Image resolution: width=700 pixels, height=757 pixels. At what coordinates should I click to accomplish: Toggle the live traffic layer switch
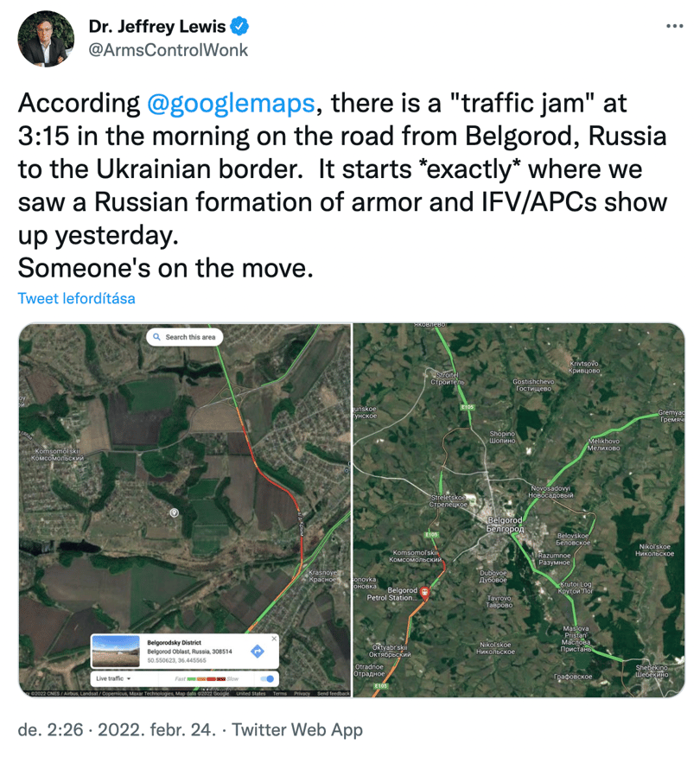(267, 678)
